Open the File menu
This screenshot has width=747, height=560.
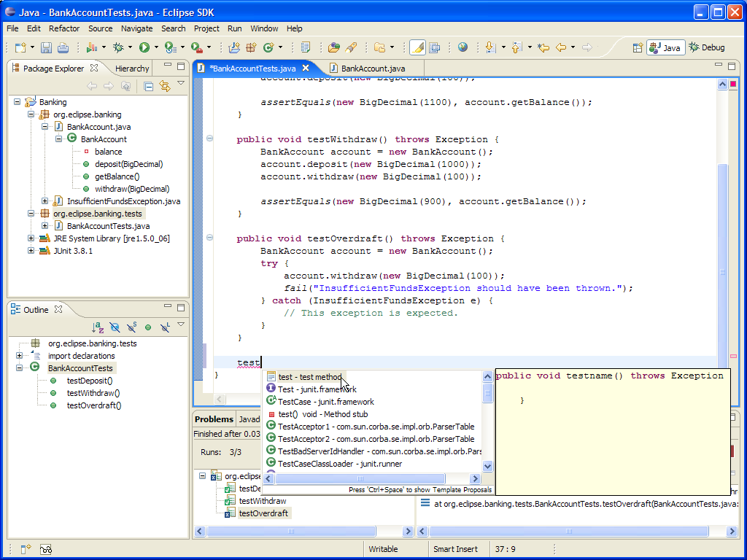coord(12,28)
